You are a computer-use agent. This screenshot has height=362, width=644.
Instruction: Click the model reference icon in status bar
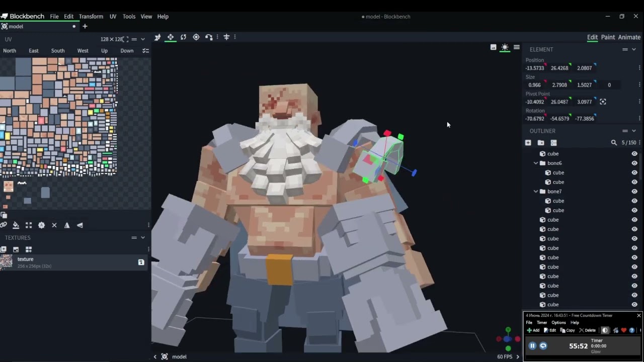point(165,356)
